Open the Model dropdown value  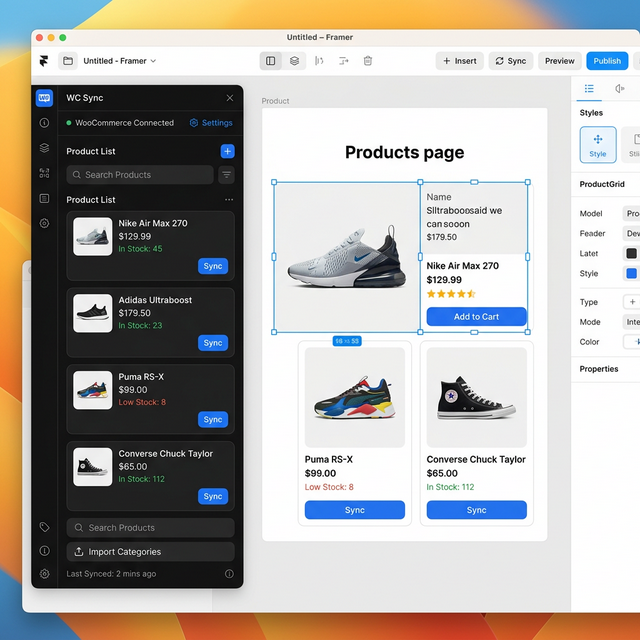tap(631, 213)
